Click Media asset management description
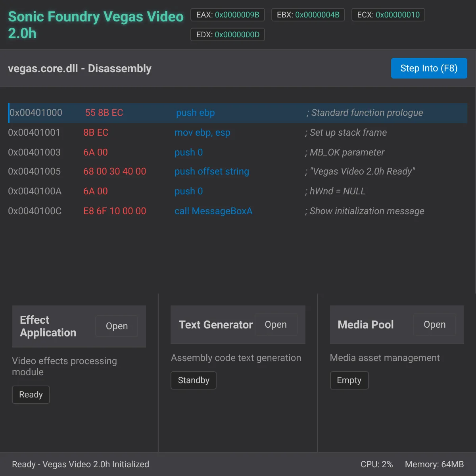Image resolution: width=476 pixels, height=476 pixels. pos(385,358)
